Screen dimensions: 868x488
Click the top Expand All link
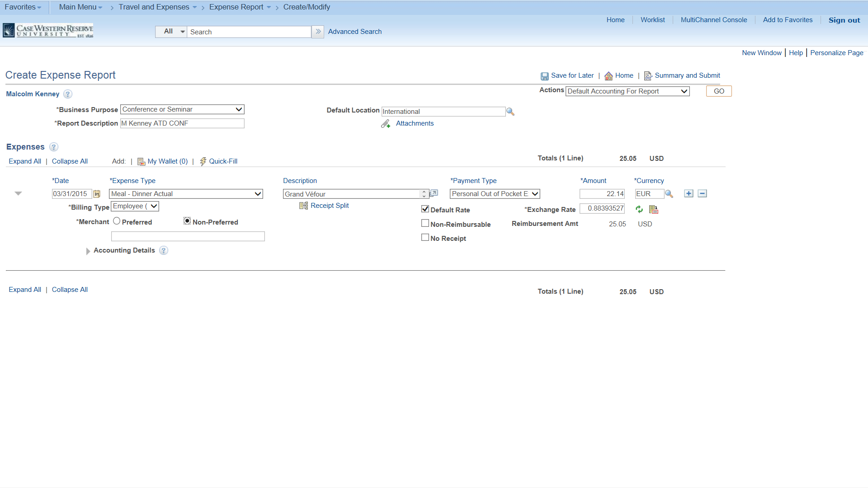(x=25, y=161)
